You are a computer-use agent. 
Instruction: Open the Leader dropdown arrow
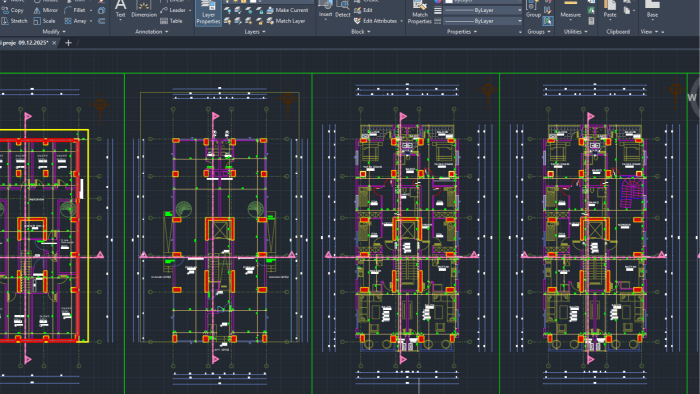pos(190,10)
